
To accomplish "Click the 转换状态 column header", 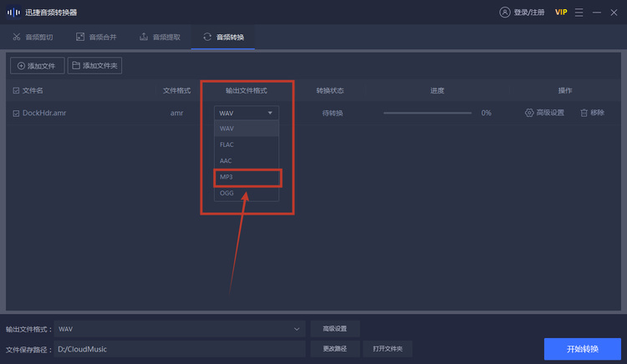I will click(330, 91).
